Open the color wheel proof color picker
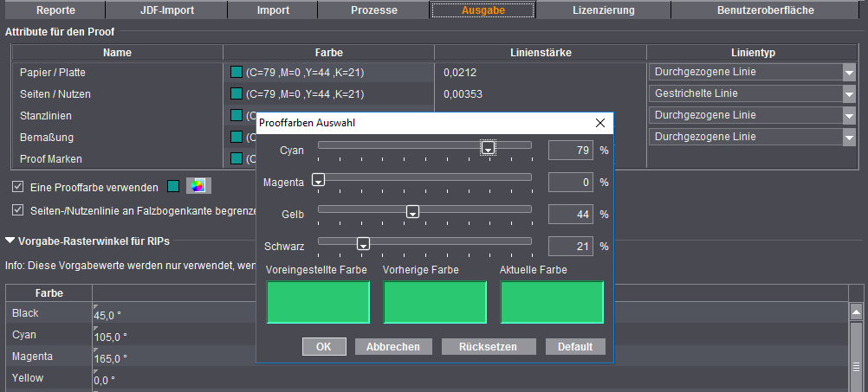The width and height of the screenshot is (868, 392). point(198,186)
